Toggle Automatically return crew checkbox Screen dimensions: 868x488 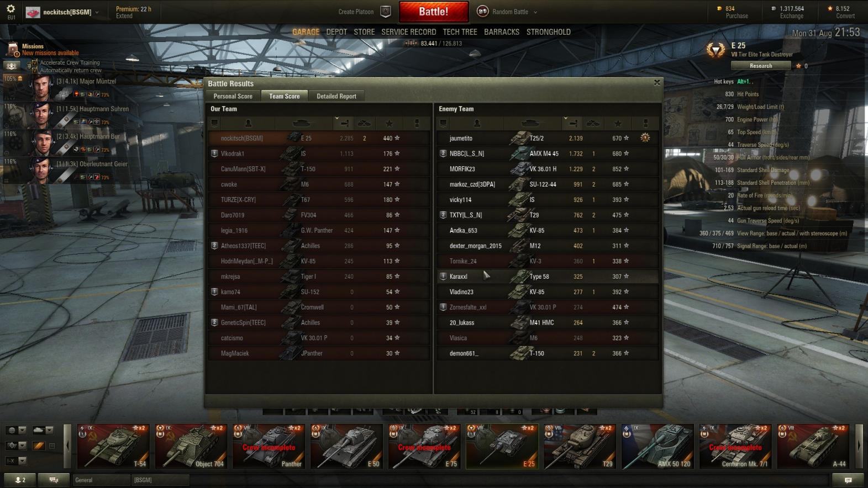[35, 70]
